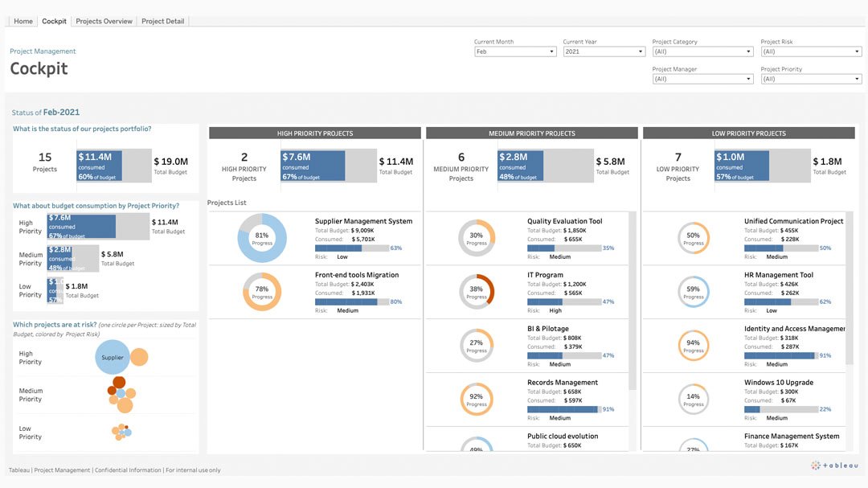Screen dimensions: 868x488
Task: Click the medium priority projects list scrollbar
Action: 633,300
